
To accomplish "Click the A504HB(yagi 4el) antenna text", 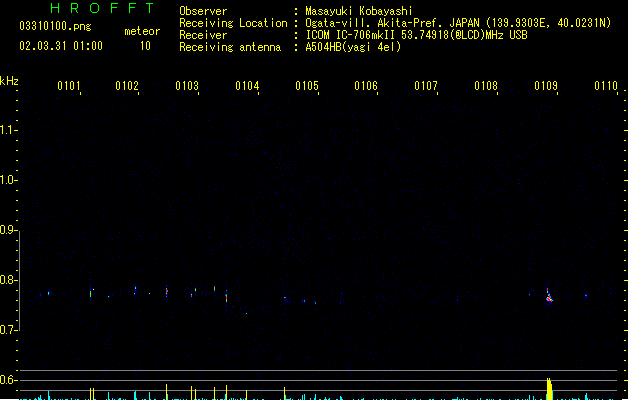I will (353, 47).
